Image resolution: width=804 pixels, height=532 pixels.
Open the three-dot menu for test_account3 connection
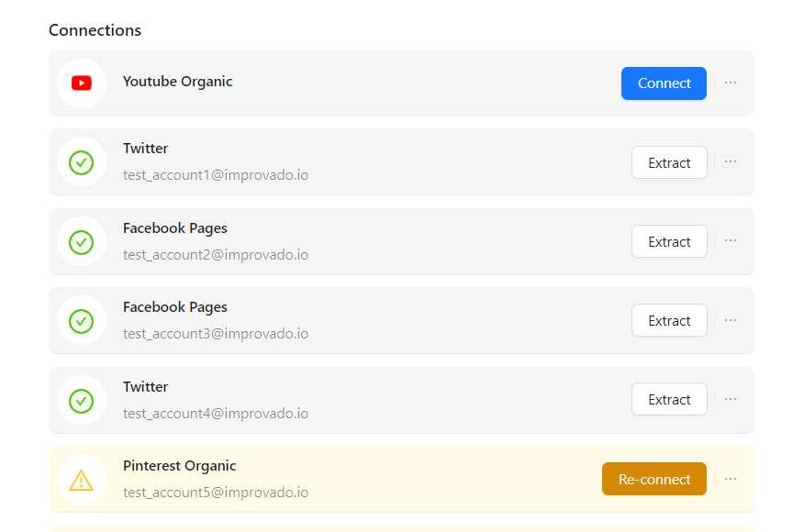pyautogui.click(x=731, y=320)
